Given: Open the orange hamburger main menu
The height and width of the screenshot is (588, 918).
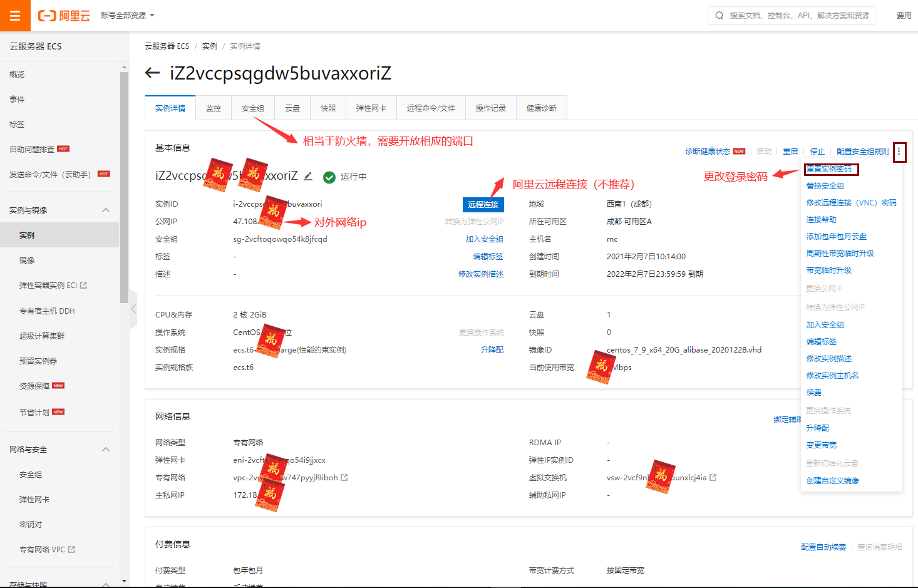Looking at the screenshot, I should [x=15, y=16].
